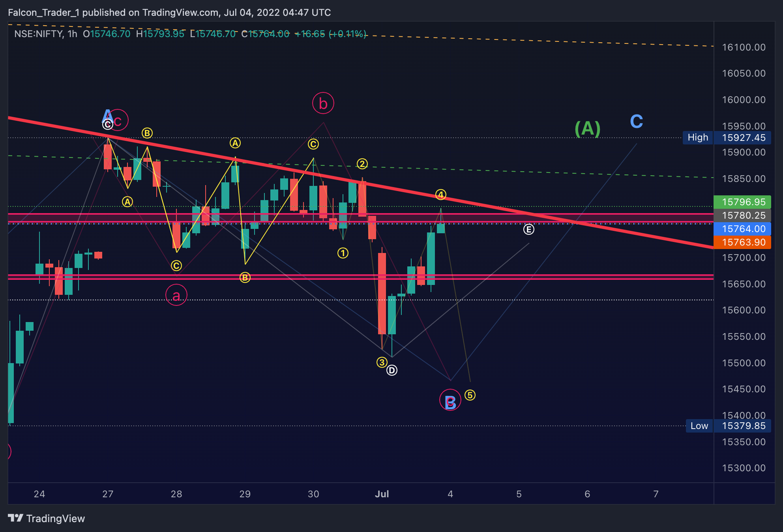
Task: Click the red circled 'a' wave label
Action: point(176,295)
